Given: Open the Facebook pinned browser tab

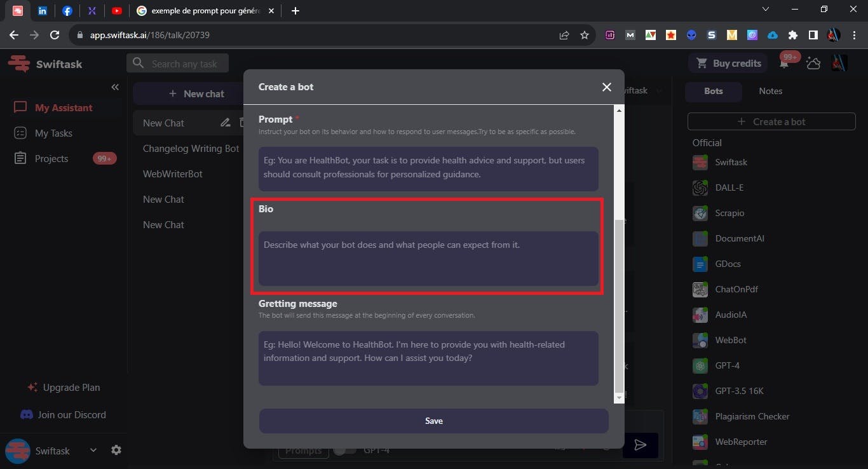Looking at the screenshot, I should point(67,11).
